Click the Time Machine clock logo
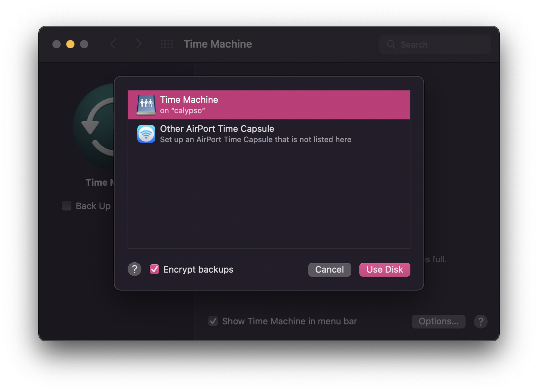The width and height of the screenshot is (538, 392). pyautogui.click(x=94, y=126)
